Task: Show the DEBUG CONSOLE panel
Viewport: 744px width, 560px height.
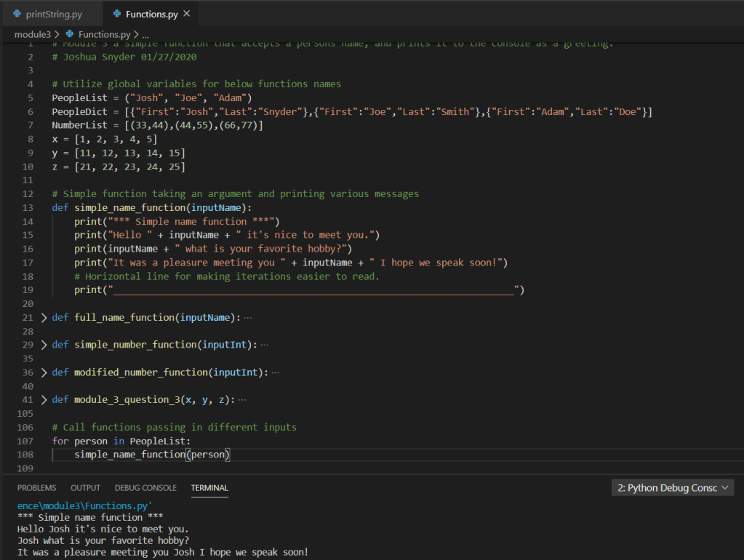Action: coord(145,488)
